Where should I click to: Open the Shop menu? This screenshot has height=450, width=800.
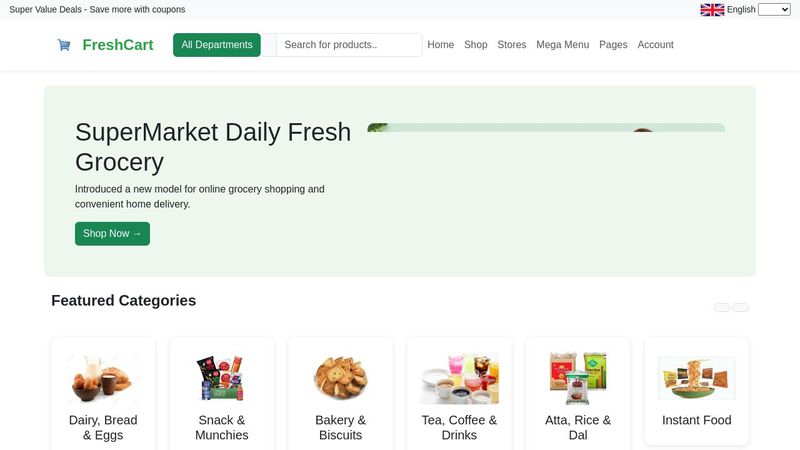(x=476, y=45)
